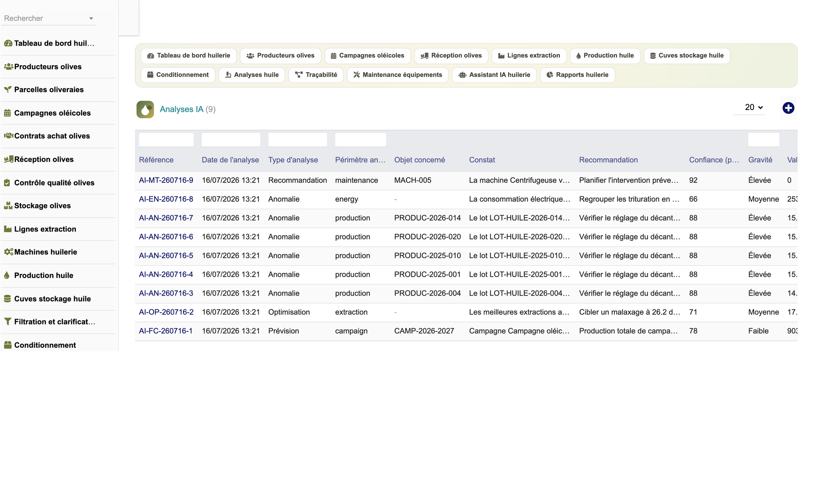Click the MACH-005 cell
Screen dimensions: 815x504
point(413,180)
